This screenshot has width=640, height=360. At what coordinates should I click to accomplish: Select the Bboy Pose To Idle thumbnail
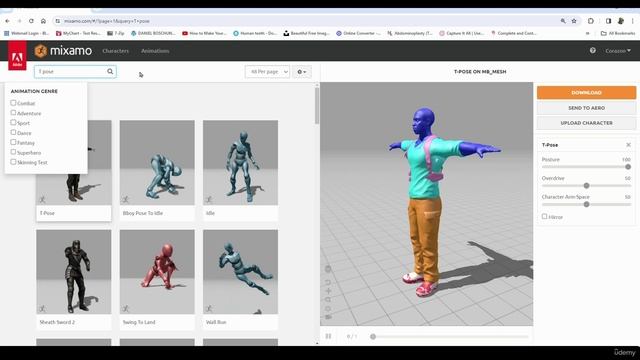157,170
